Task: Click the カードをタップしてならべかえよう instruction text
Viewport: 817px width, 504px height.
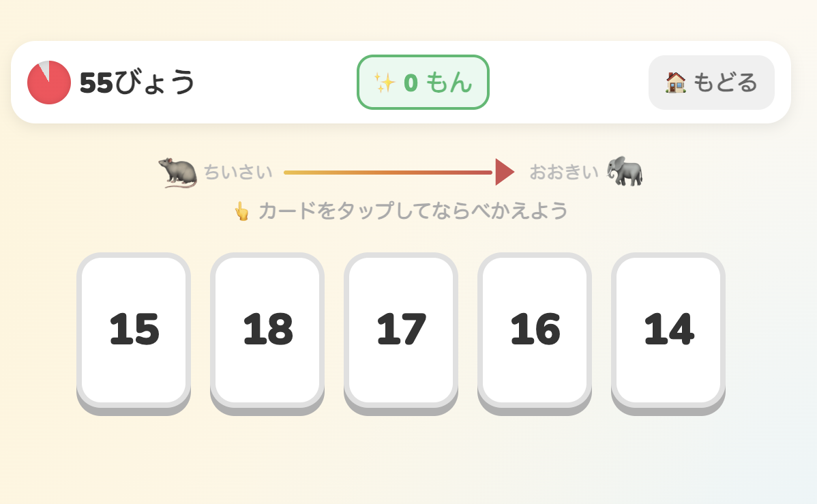Action: (x=413, y=211)
